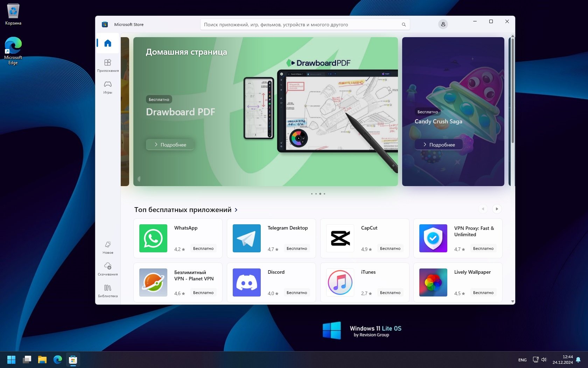The width and height of the screenshot is (588, 368).
Task: Open the Discord app icon
Action: coord(247,282)
